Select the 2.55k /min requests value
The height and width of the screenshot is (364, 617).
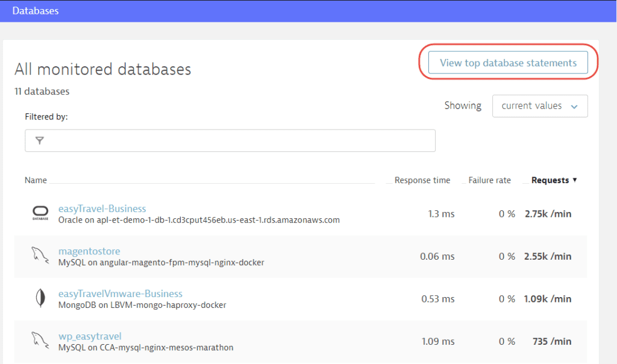click(548, 257)
